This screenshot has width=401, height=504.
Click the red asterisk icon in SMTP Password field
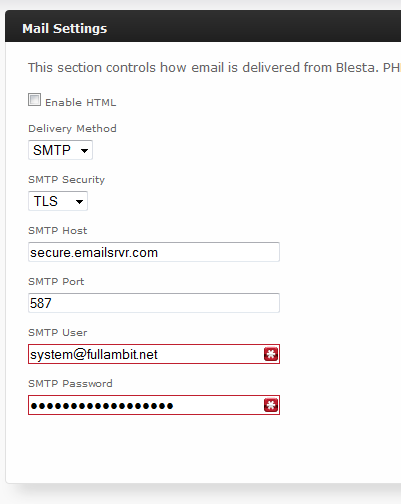click(271, 405)
